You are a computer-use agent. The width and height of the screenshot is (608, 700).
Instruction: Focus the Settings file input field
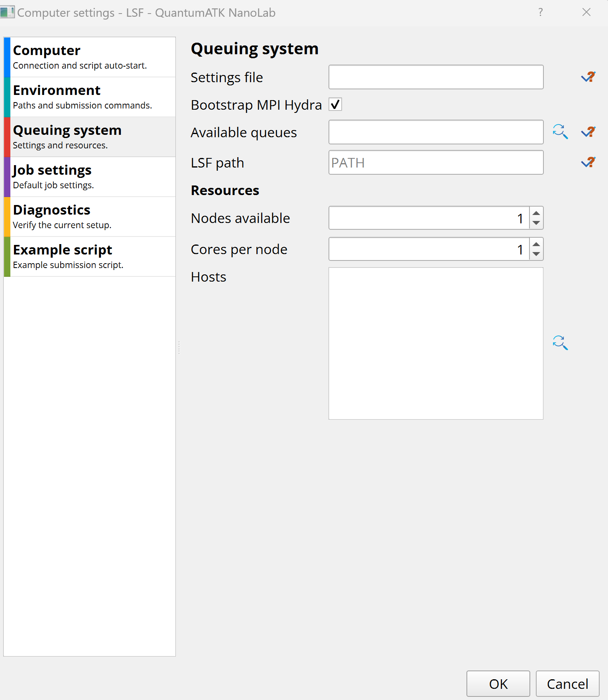click(436, 77)
